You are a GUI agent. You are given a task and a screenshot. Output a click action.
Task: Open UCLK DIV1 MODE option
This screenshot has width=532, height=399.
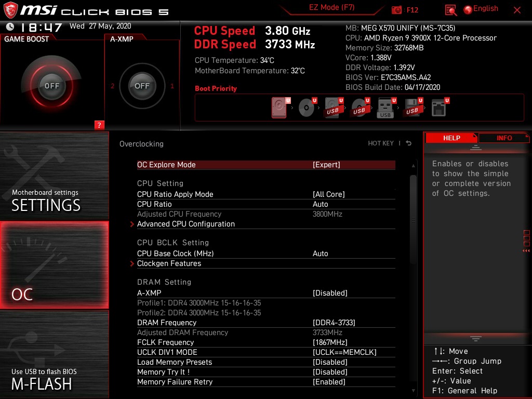pyautogui.click(x=266, y=352)
